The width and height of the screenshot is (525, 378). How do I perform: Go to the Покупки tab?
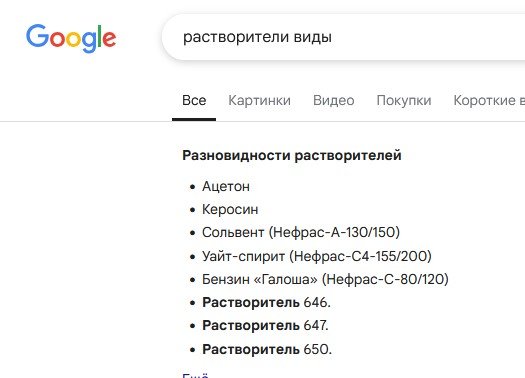404,100
